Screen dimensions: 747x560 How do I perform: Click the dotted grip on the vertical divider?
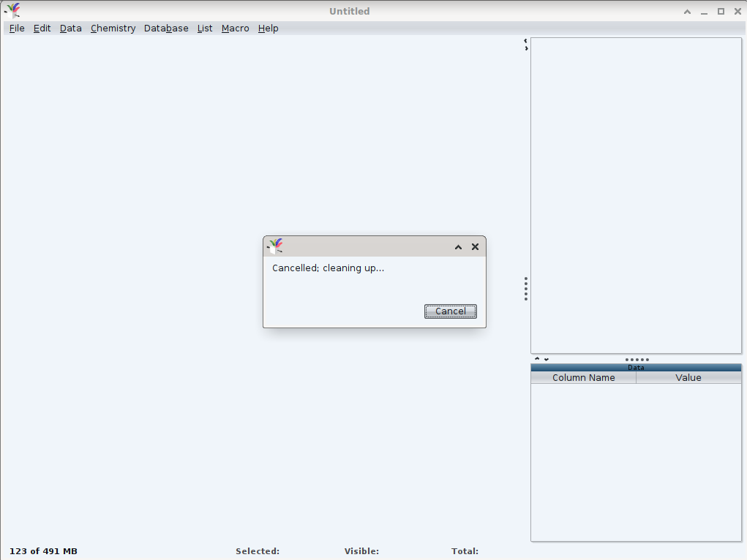(x=526, y=289)
